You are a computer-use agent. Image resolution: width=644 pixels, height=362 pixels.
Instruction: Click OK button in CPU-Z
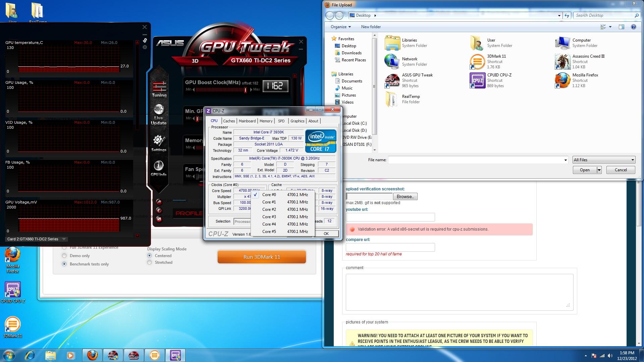(x=326, y=234)
